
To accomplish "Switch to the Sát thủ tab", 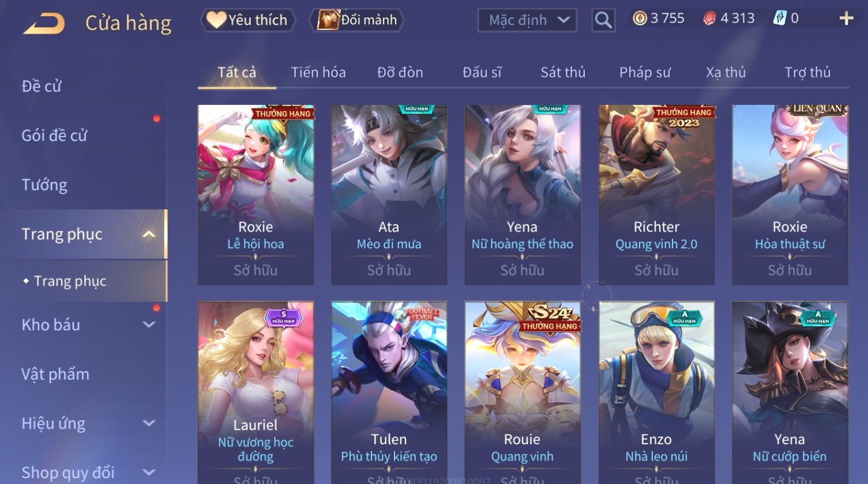I will pyautogui.click(x=563, y=73).
